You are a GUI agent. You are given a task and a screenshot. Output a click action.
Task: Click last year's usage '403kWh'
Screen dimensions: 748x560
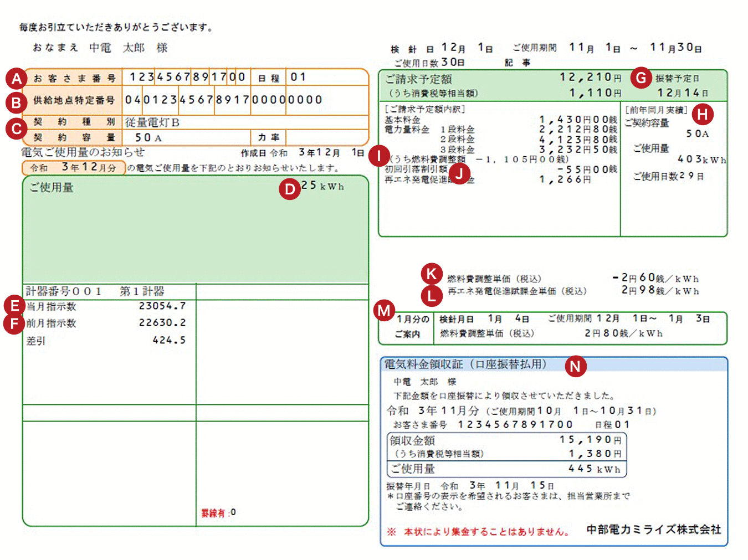tap(701, 160)
